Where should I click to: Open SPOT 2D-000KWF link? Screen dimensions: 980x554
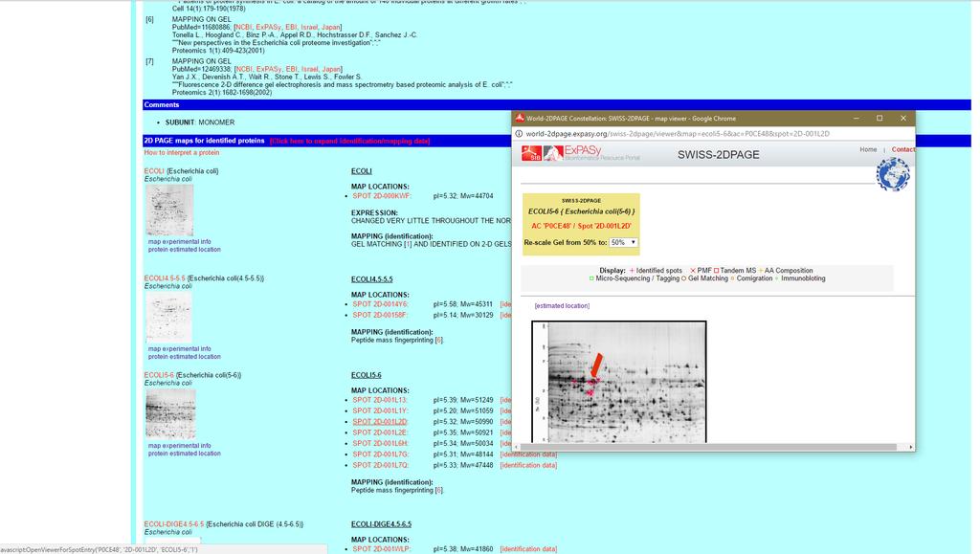pos(382,196)
